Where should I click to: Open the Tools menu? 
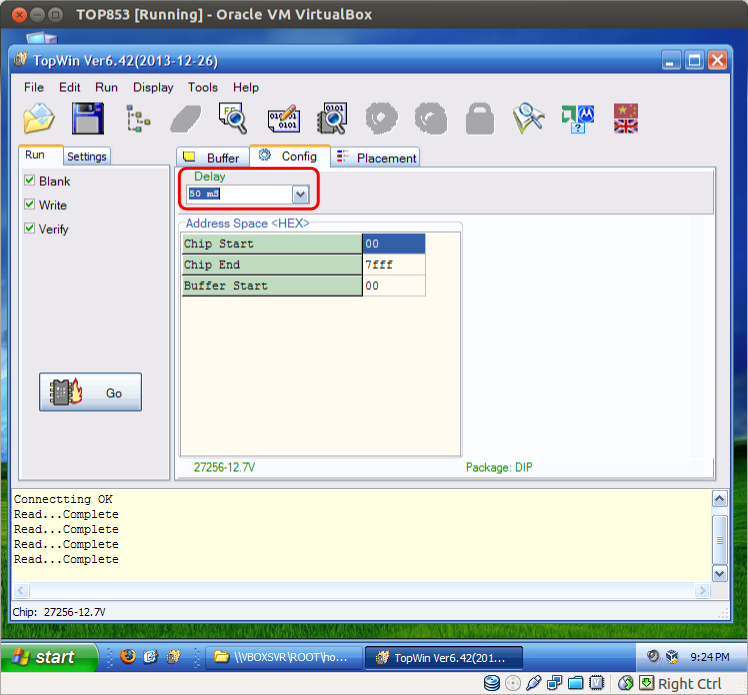[203, 87]
